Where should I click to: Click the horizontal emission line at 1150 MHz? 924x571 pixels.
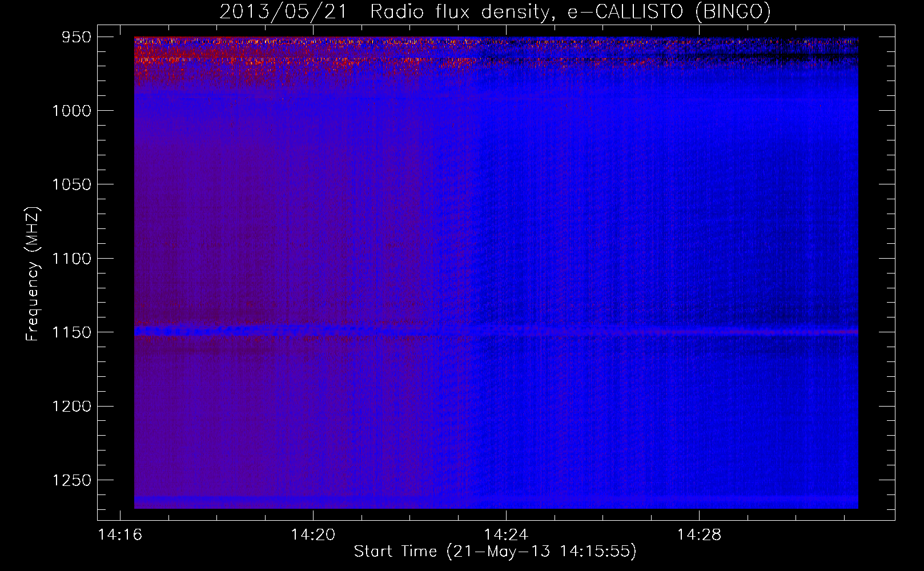tap(496, 331)
